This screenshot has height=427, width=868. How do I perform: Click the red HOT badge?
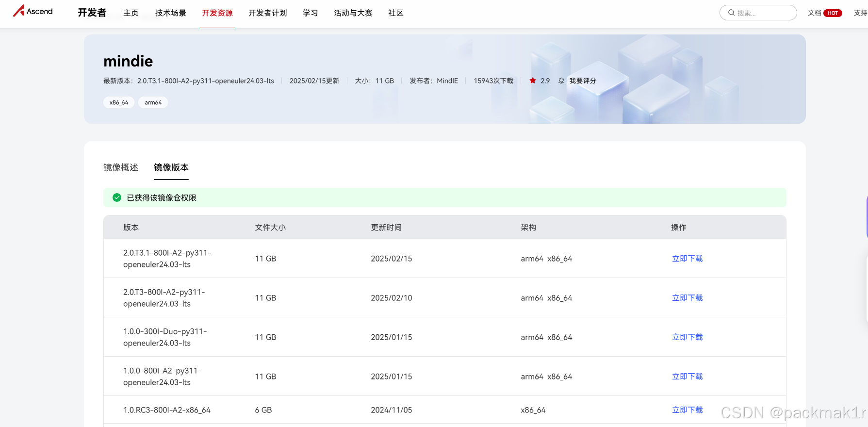click(x=833, y=13)
